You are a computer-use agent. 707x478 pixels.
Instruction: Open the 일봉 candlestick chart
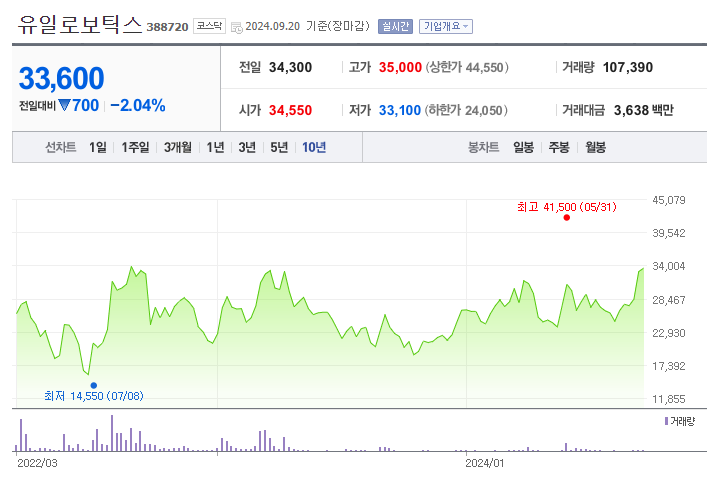[x=523, y=147]
